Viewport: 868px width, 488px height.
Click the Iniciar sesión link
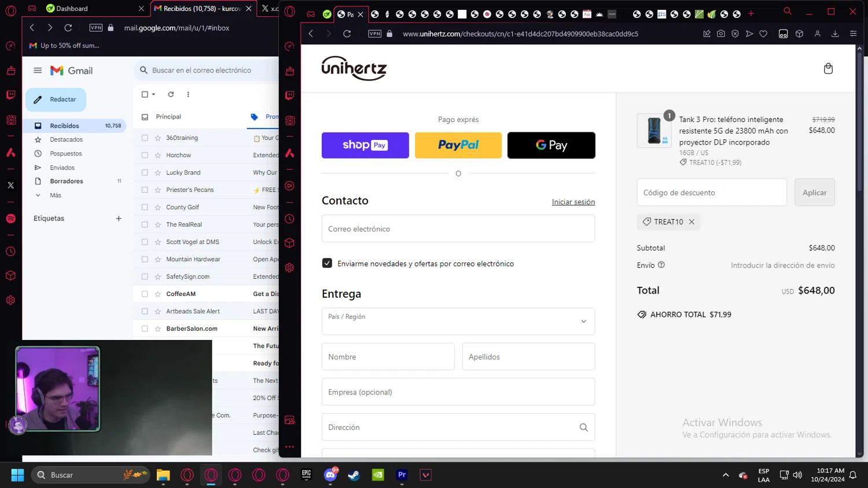coord(573,202)
